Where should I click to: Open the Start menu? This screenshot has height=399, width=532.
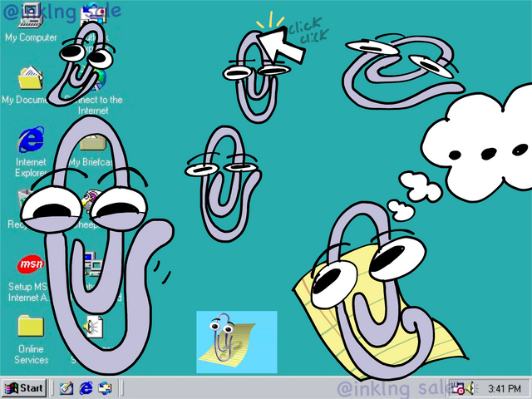[x=24, y=388]
